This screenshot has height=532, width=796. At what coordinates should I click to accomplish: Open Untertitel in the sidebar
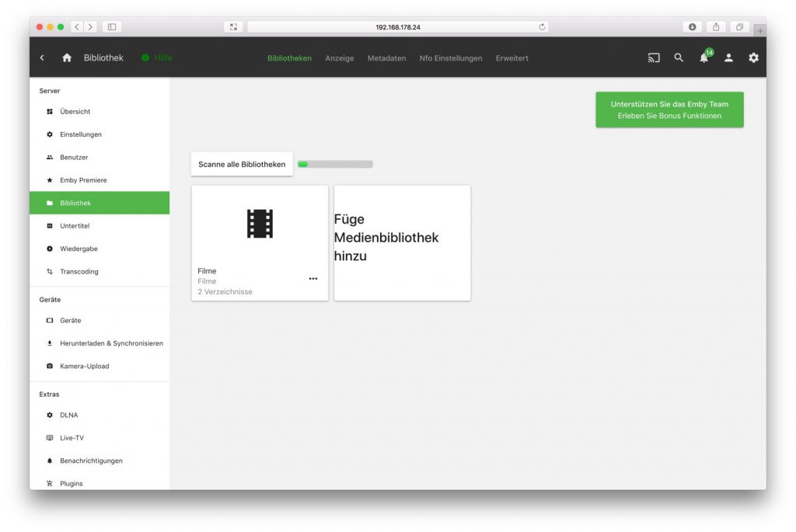[99, 226]
